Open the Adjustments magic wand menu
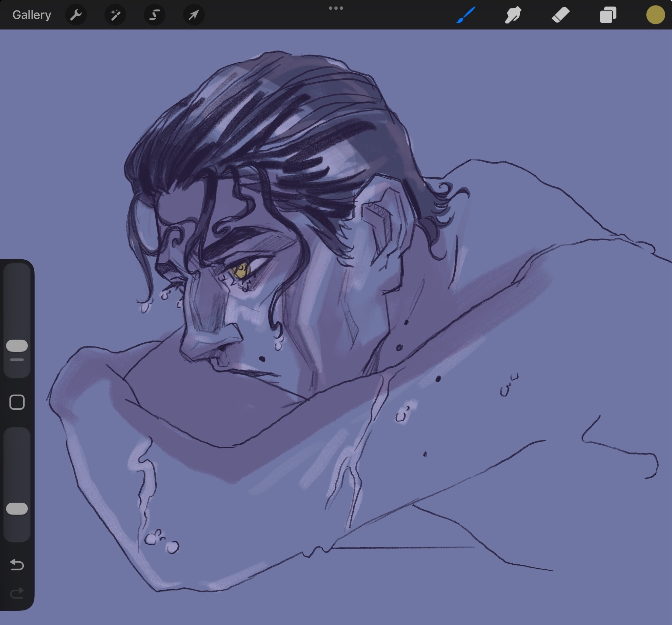This screenshot has height=625, width=672. click(x=115, y=15)
